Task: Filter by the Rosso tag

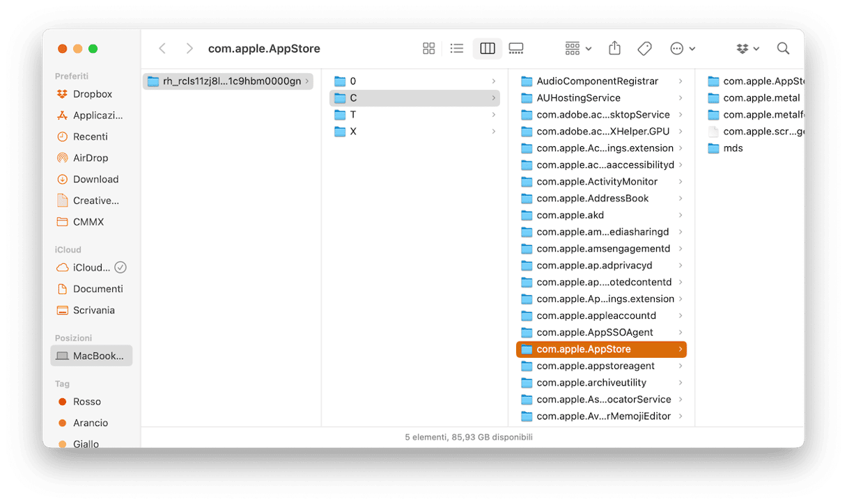Action: [x=91, y=402]
